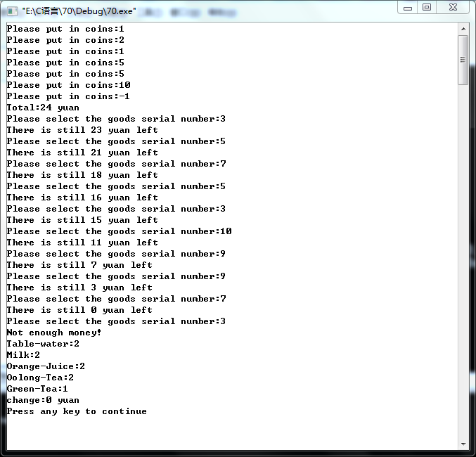Click the 'Not enough money!' message

pyautogui.click(x=54, y=333)
